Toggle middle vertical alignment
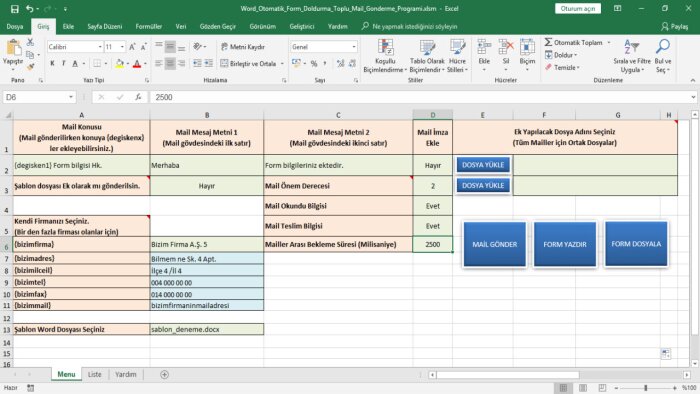700x394 pixels. pyautogui.click(x=170, y=47)
